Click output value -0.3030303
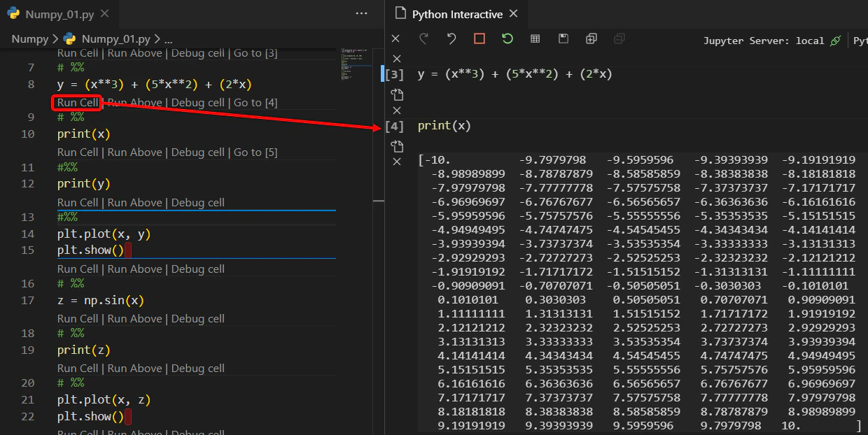The height and width of the screenshot is (435, 868). click(x=727, y=286)
